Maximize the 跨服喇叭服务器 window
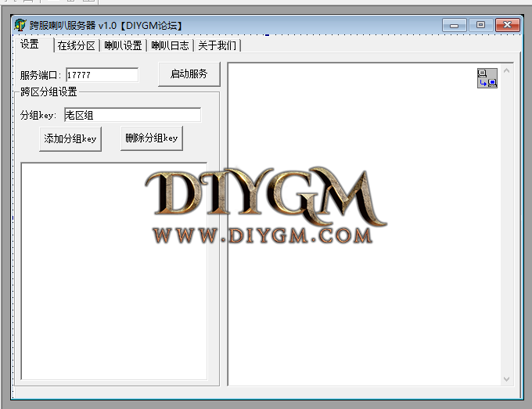The width and height of the screenshot is (532, 409). click(x=480, y=25)
